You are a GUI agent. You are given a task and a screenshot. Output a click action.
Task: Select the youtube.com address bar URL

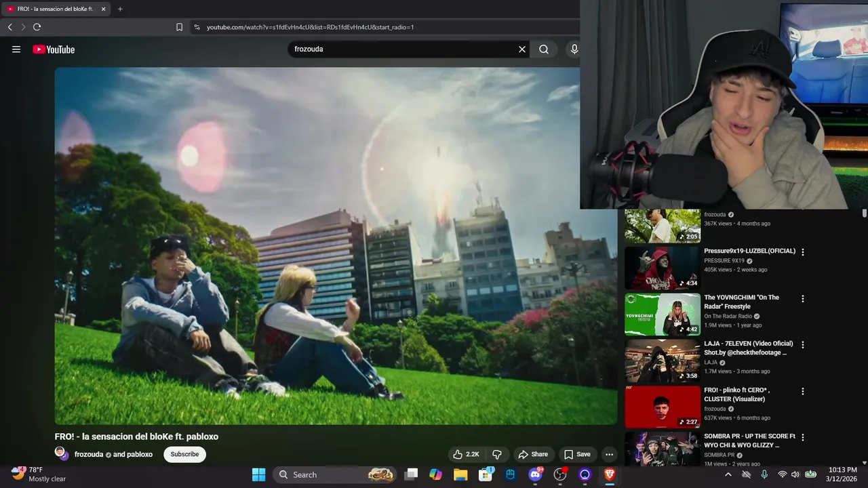310,27
